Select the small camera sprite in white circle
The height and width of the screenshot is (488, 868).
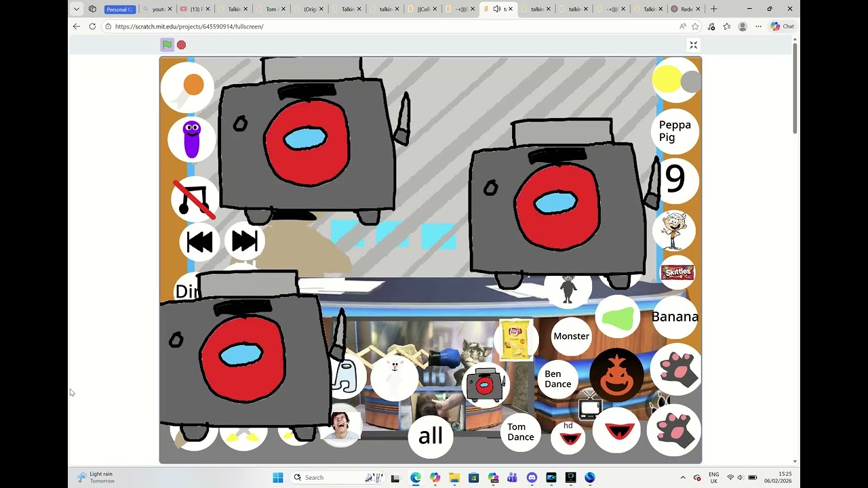click(x=485, y=385)
